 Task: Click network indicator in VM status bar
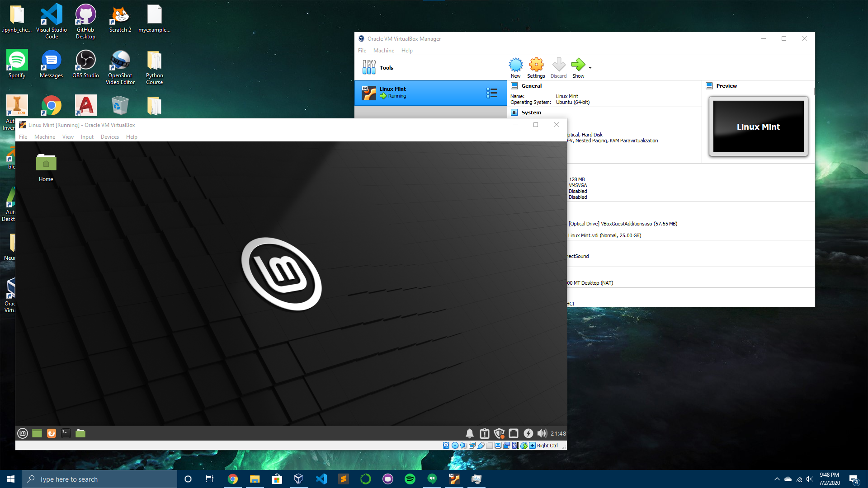pos(472,446)
